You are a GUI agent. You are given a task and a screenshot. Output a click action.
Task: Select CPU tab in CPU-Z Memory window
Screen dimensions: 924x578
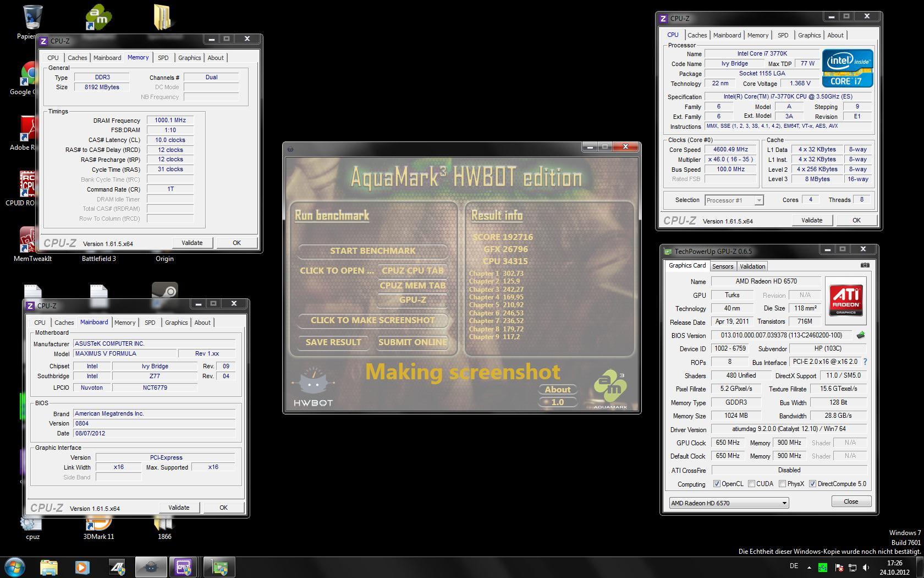(x=53, y=58)
